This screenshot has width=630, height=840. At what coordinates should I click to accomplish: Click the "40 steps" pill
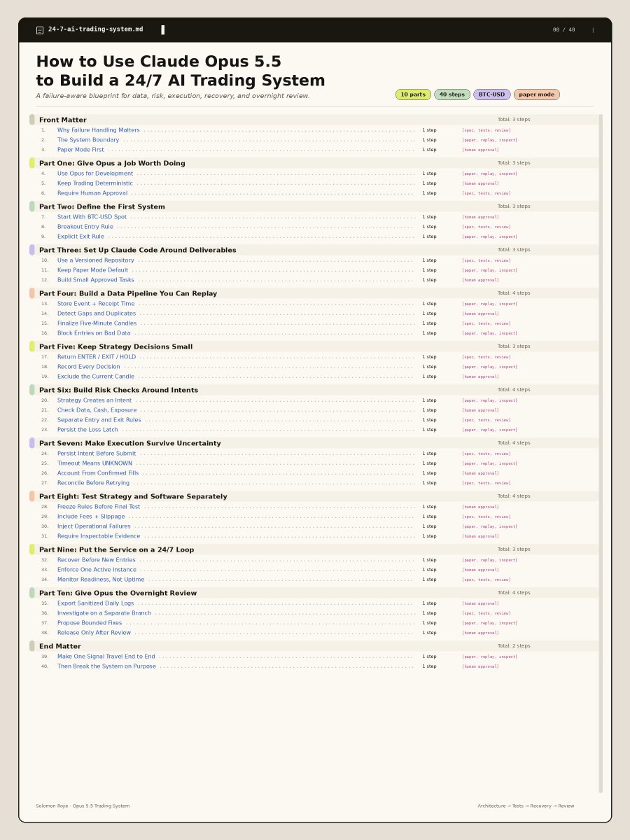[x=452, y=94]
